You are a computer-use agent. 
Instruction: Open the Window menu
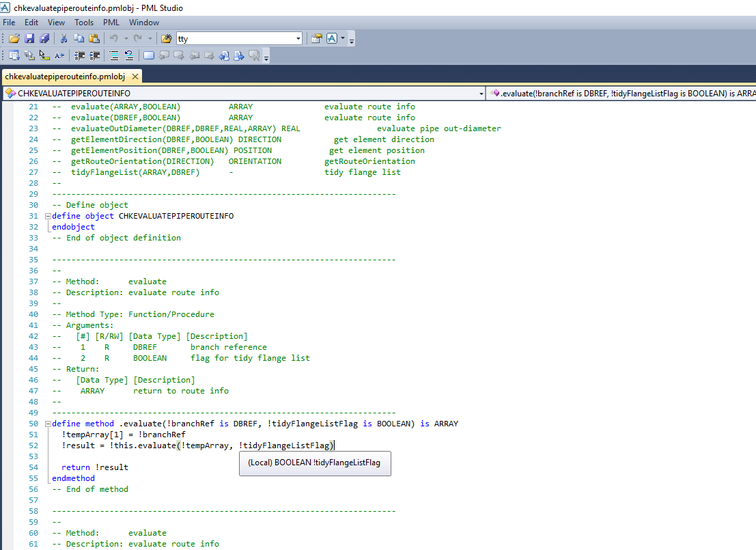tap(143, 22)
